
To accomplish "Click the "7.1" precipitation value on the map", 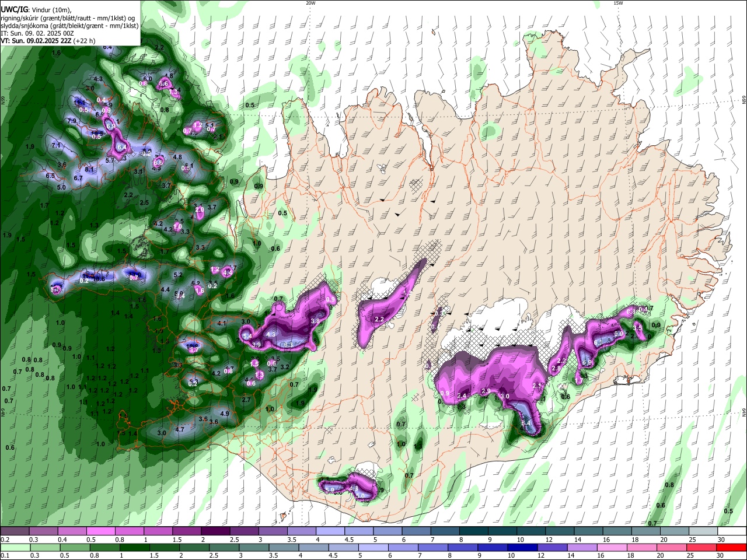I will (x=56, y=145).
